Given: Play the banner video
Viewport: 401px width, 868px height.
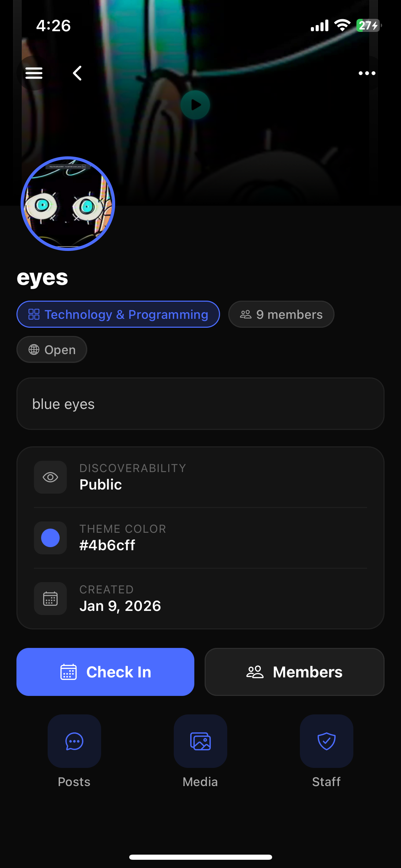Looking at the screenshot, I should 195,105.
